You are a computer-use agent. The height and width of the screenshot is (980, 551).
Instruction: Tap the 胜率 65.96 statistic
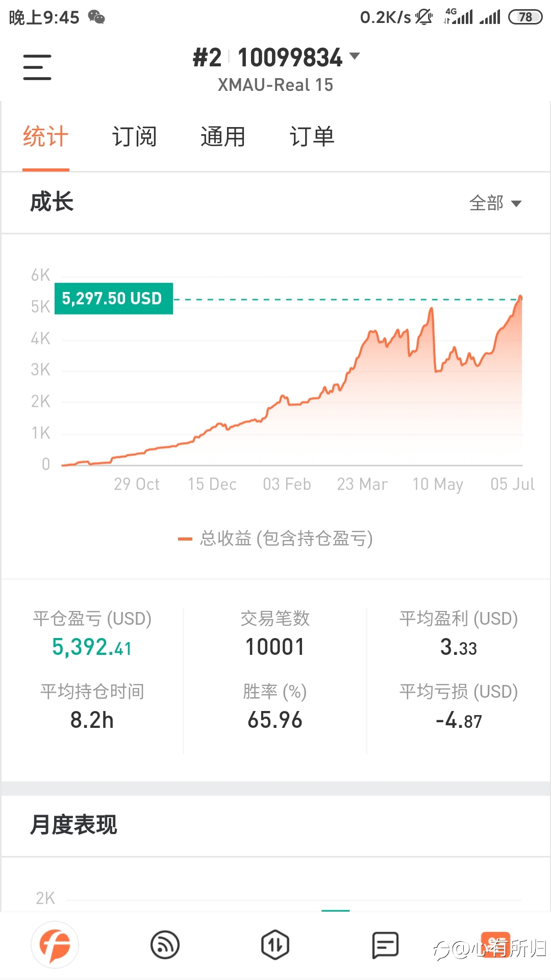[x=275, y=720]
